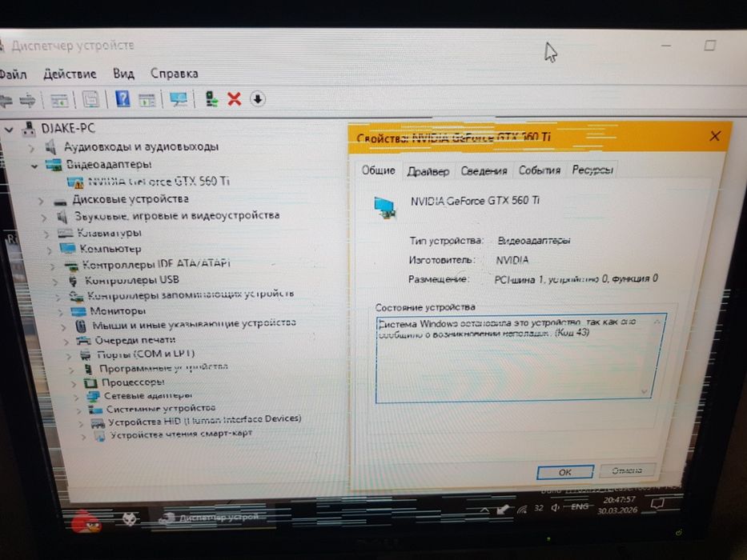Click the show/hide console tree toolbar icon
747x560 pixels.
coord(59,101)
